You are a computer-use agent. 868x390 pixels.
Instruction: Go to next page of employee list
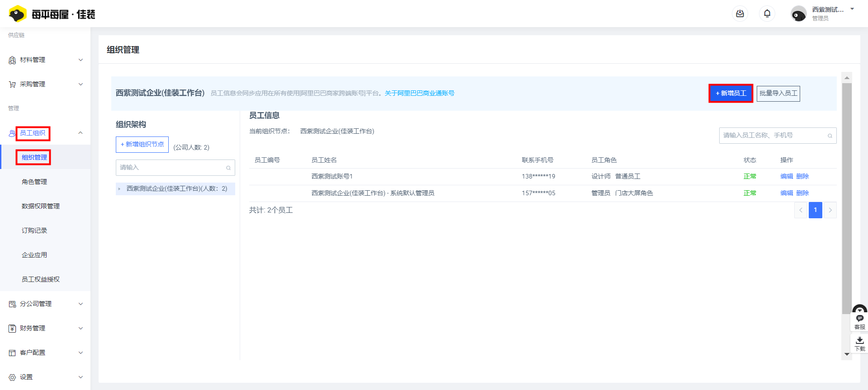point(830,210)
